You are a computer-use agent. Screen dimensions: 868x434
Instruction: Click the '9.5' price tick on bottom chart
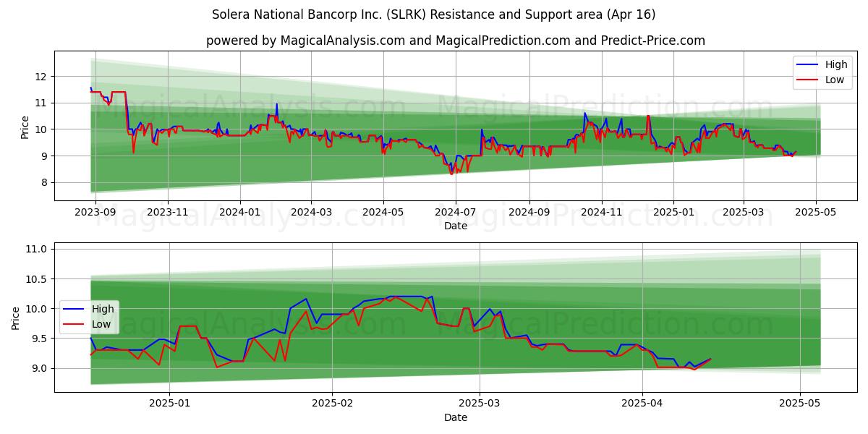coord(41,339)
